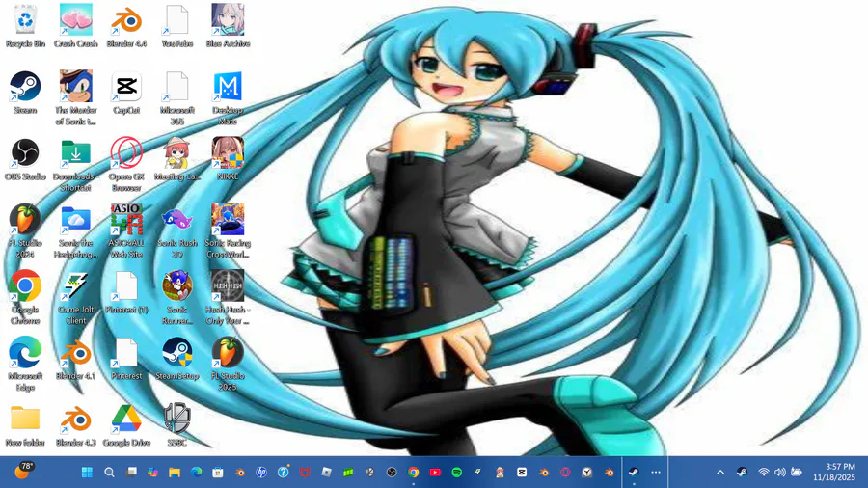Open Task View from the taskbar
The width and height of the screenshot is (868, 488).
(x=131, y=472)
